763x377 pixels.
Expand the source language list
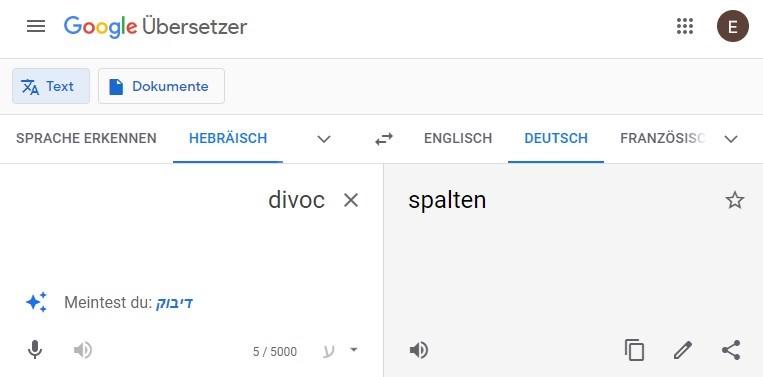pos(324,139)
